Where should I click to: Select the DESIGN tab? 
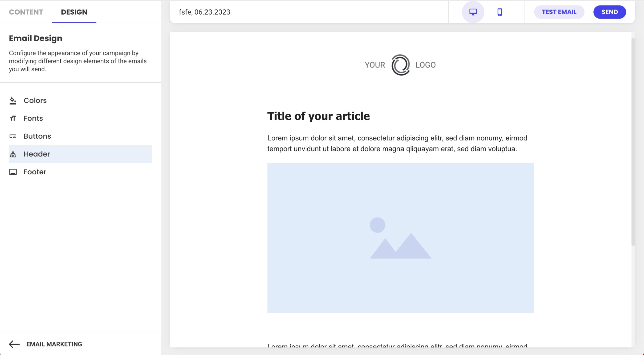(74, 12)
